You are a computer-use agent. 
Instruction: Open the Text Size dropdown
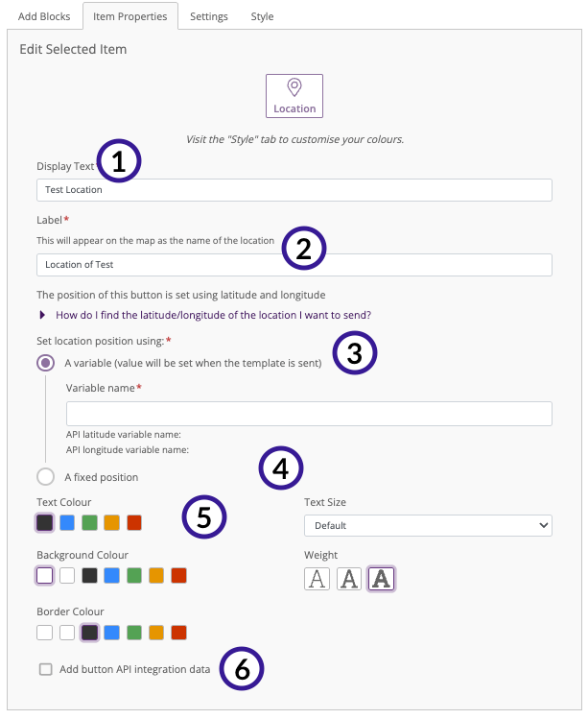428,525
